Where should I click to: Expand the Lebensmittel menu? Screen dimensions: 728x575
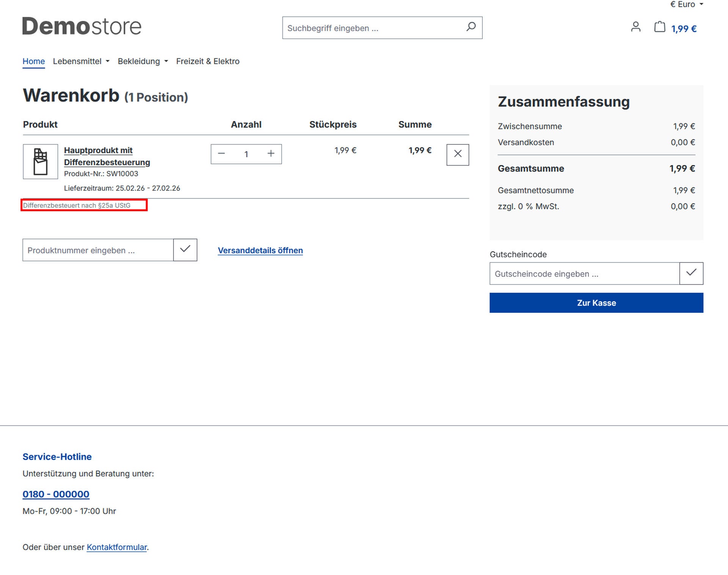pos(81,61)
